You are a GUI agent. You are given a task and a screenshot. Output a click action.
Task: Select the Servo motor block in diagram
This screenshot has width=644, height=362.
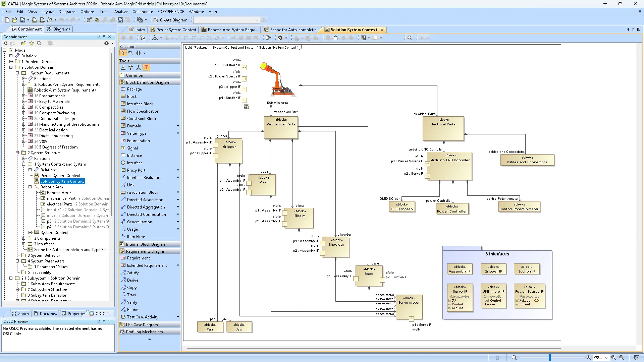409,306
